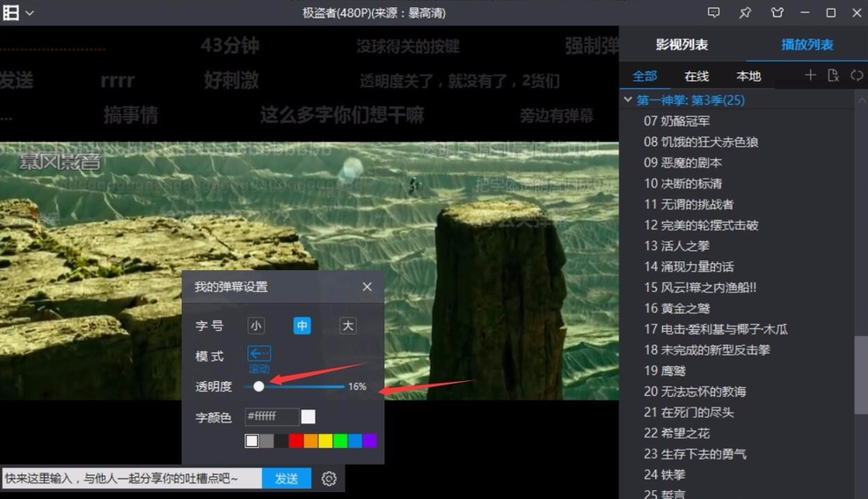Pick the white color swatch

tap(252, 441)
